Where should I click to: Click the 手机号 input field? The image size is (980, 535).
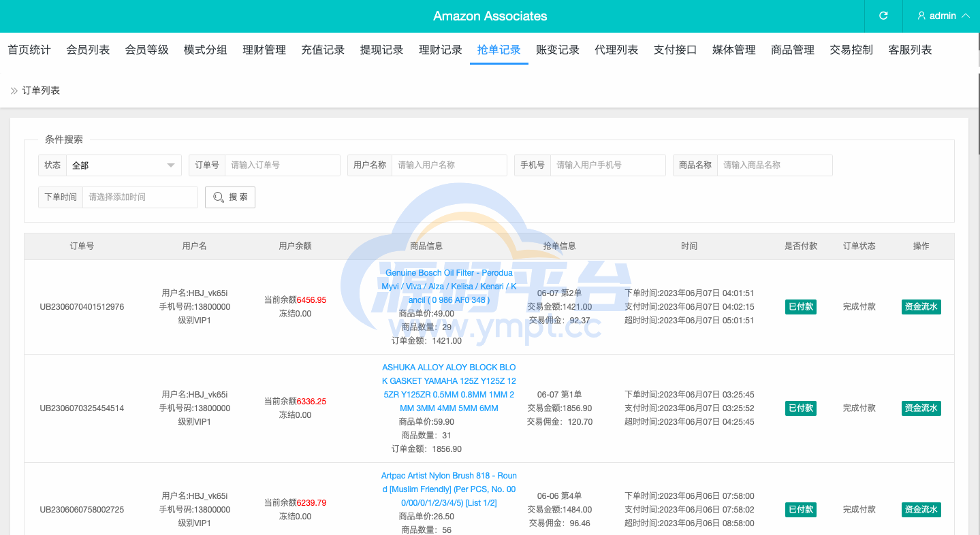[607, 165]
